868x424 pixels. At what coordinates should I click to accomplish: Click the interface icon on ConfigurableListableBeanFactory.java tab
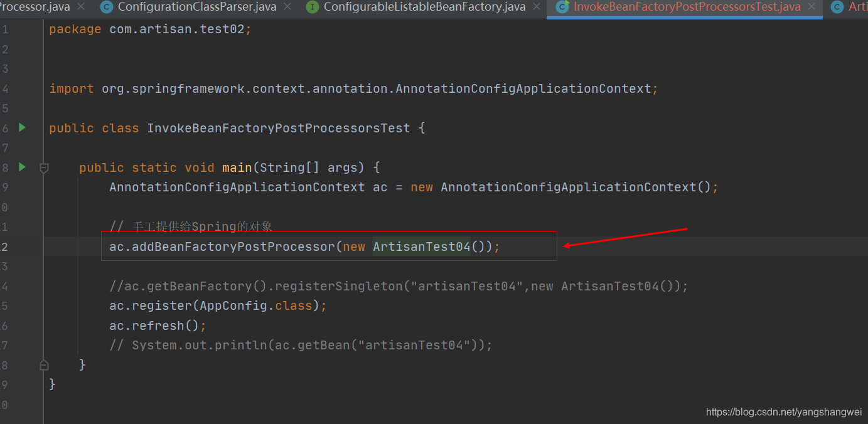click(x=312, y=7)
